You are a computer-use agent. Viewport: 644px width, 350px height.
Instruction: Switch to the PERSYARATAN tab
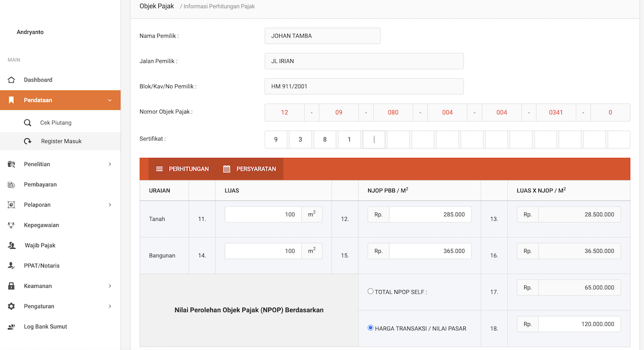(250, 169)
